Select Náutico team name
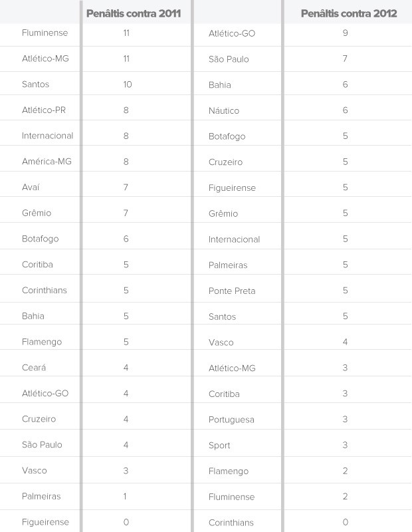 pyautogui.click(x=224, y=110)
